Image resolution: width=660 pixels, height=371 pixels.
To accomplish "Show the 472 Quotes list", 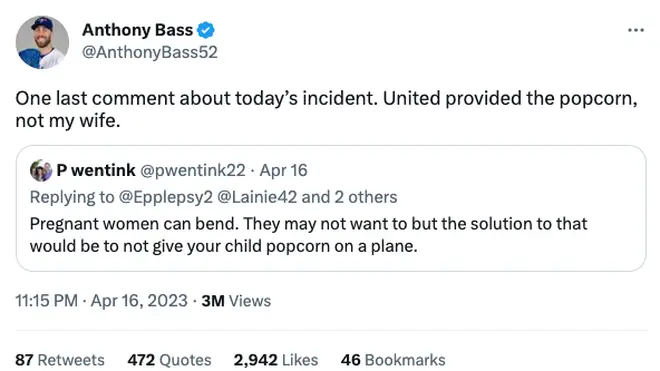I will (x=169, y=360).
